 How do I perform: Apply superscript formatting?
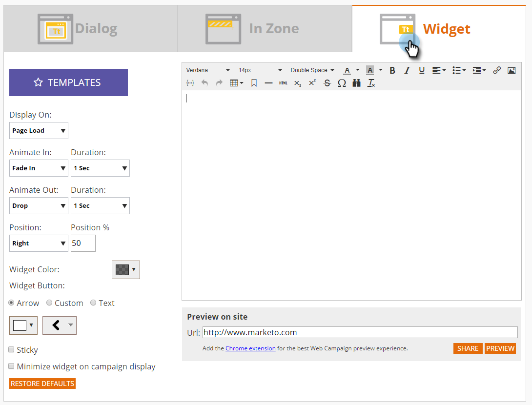click(312, 83)
